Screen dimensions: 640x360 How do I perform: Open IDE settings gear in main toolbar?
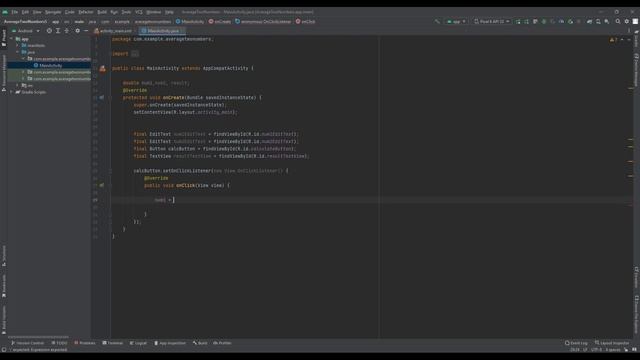coord(627,21)
